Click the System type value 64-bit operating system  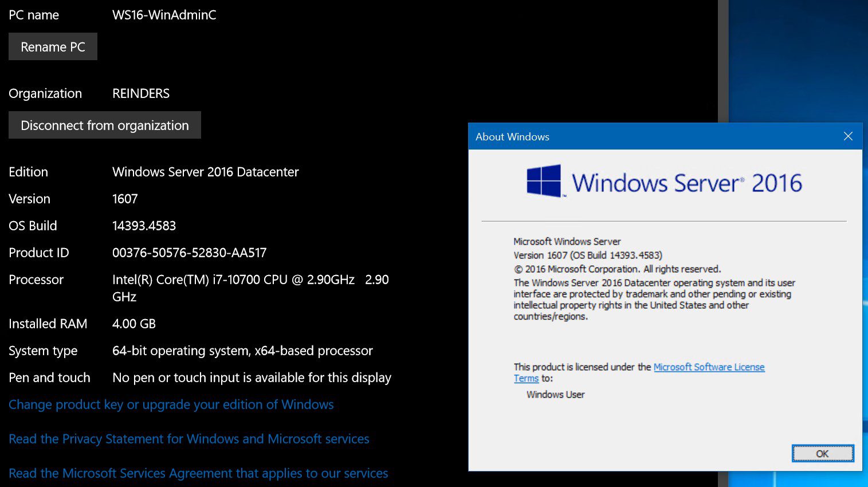click(242, 351)
